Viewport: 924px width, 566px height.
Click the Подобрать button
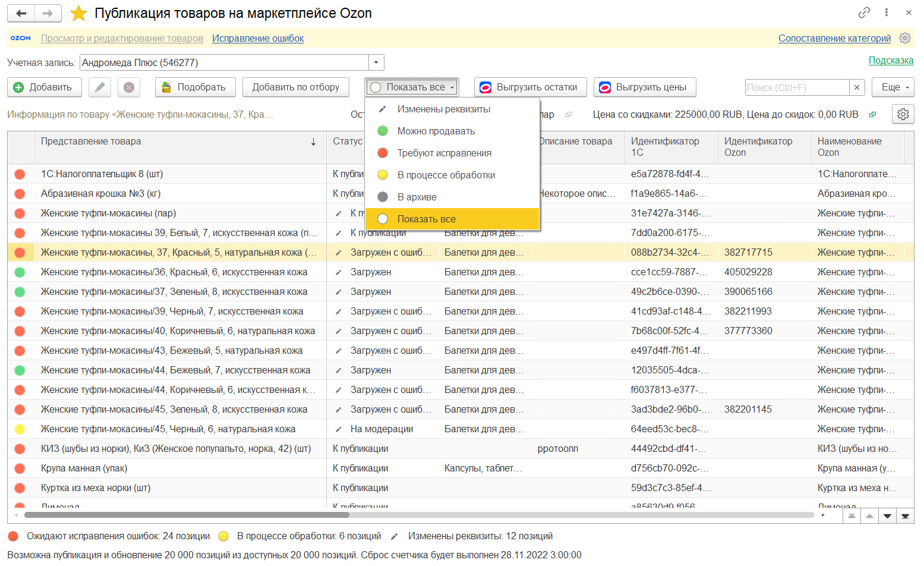coord(195,87)
